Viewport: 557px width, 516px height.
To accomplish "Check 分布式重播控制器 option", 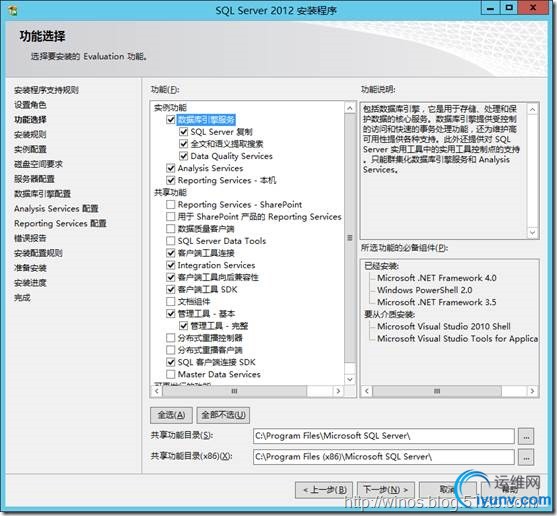I will click(171, 338).
